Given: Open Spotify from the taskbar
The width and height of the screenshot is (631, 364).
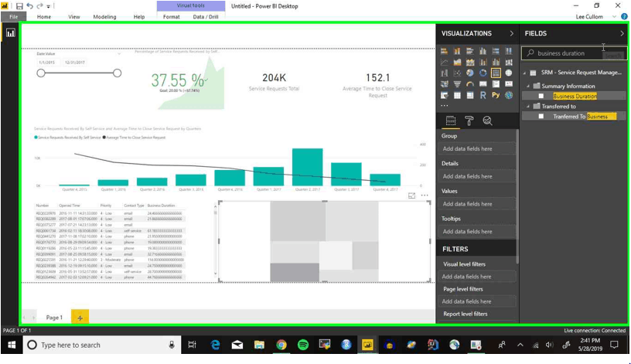Looking at the screenshot, I should (x=303, y=345).
